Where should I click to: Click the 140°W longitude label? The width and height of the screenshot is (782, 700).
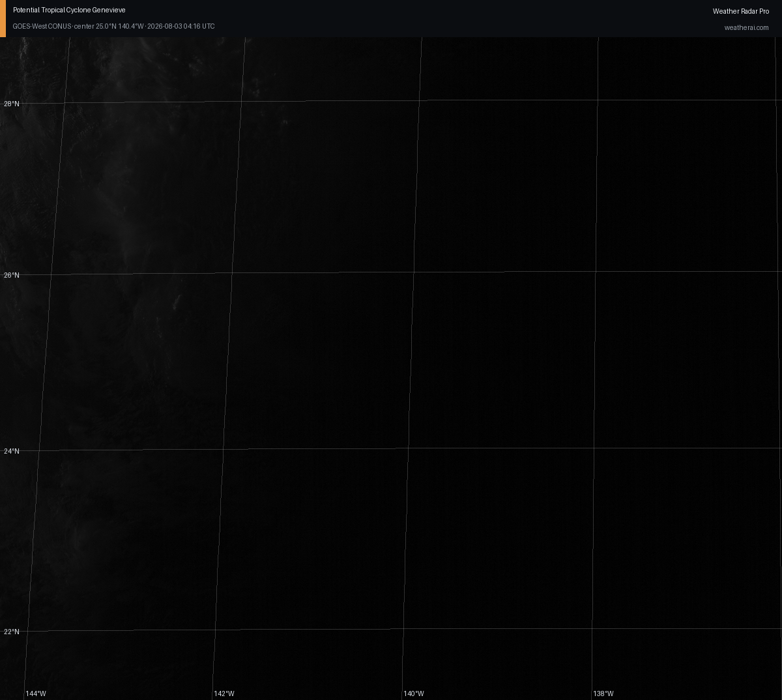coord(414,693)
